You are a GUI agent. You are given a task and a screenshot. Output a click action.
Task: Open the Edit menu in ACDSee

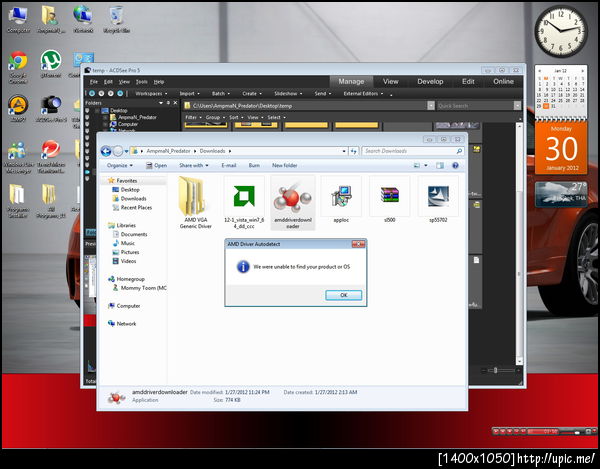(x=109, y=82)
